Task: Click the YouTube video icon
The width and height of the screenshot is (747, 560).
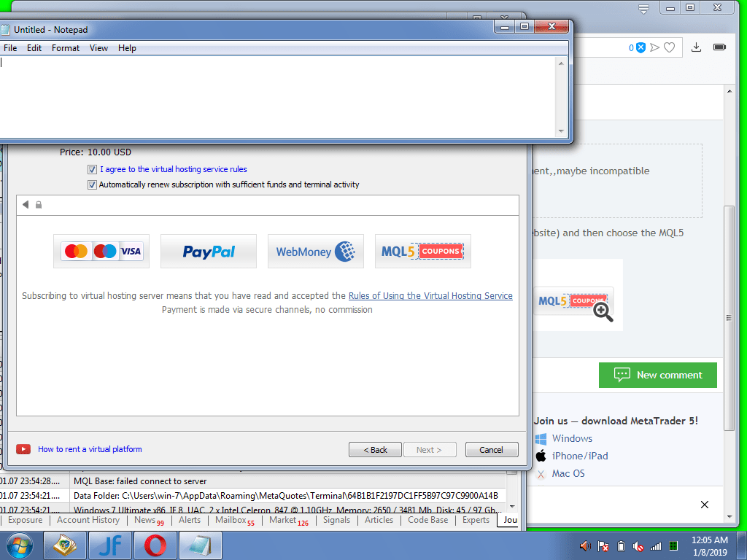Action: tap(23, 449)
